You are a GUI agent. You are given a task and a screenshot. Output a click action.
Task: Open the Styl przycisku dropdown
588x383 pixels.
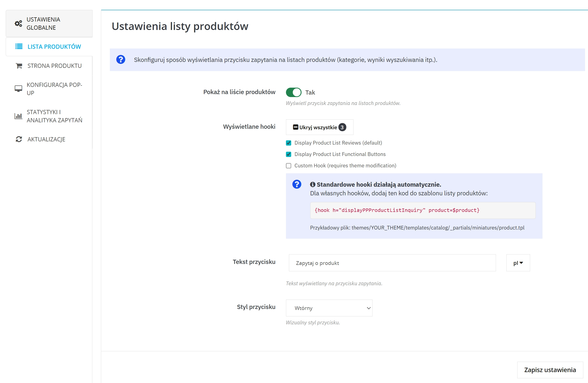pos(329,308)
